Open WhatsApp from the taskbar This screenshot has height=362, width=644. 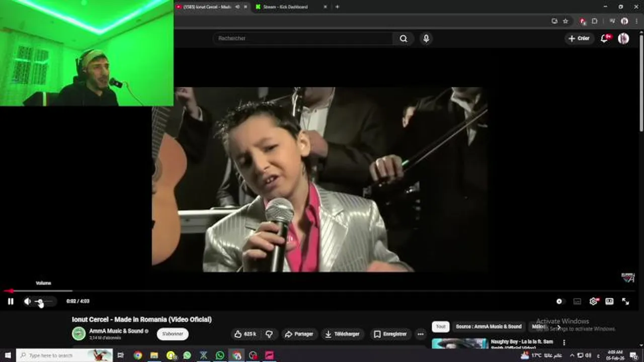click(x=220, y=355)
